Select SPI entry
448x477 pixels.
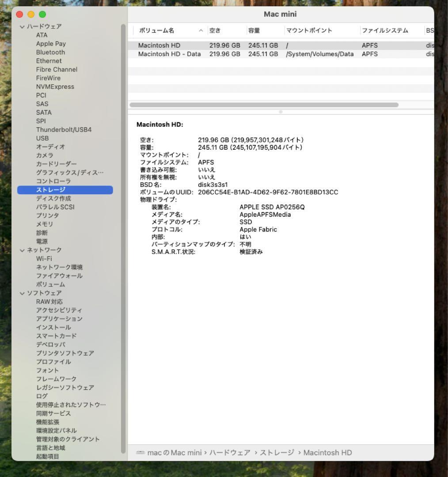pyautogui.click(x=41, y=121)
